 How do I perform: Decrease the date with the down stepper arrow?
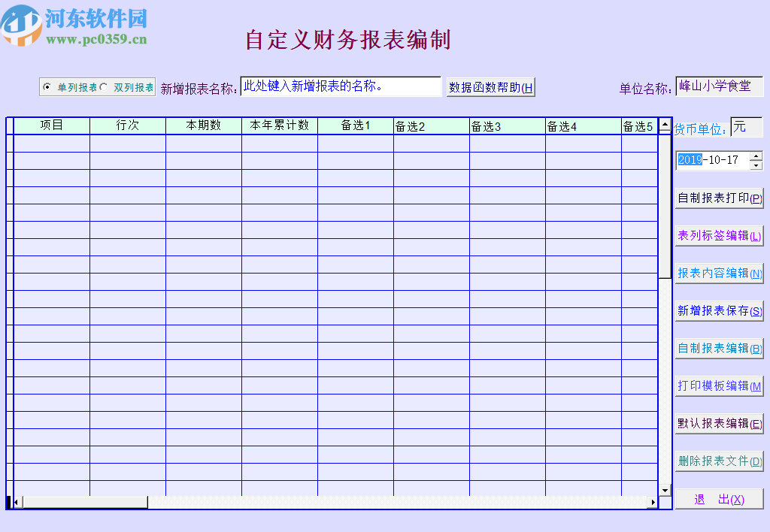pos(756,165)
